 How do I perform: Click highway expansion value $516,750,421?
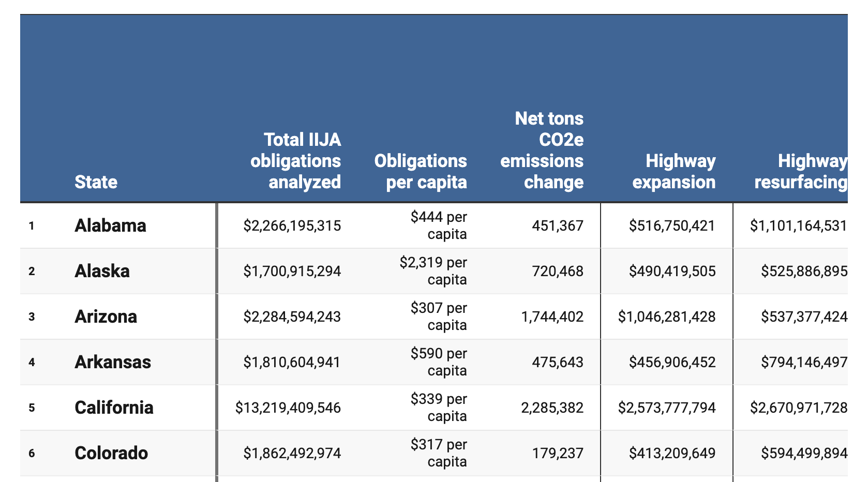[672, 225]
